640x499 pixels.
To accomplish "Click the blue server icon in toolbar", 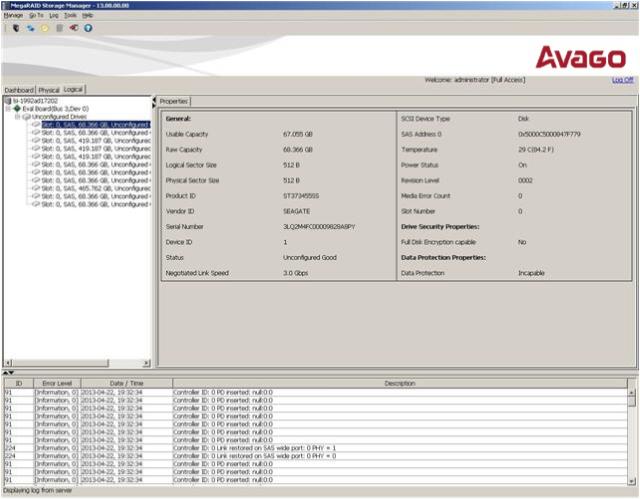I will [30, 28].
